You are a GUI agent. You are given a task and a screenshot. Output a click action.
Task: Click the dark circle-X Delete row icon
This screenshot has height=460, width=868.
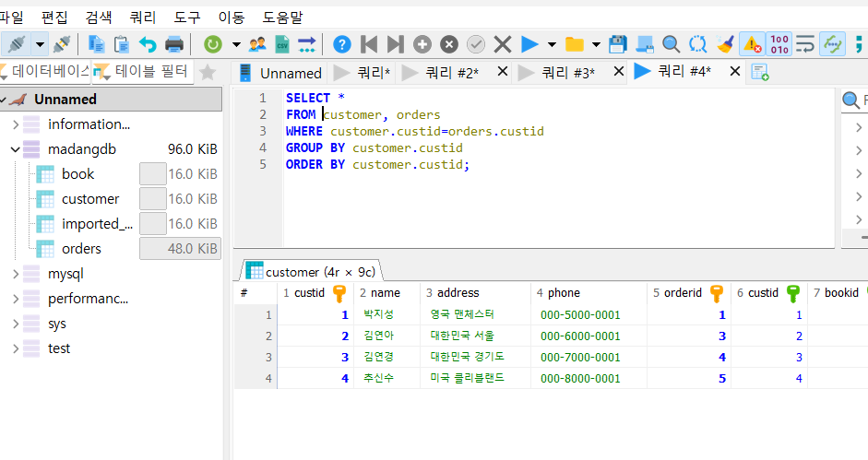tap(449, 44)
